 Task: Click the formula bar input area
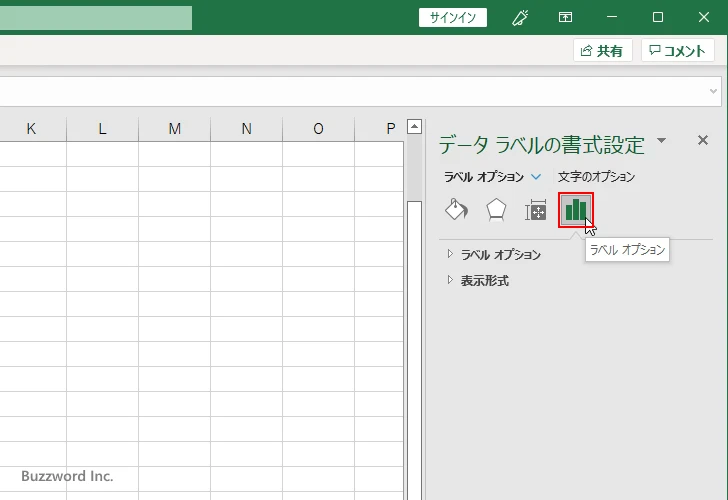(353, 91)
